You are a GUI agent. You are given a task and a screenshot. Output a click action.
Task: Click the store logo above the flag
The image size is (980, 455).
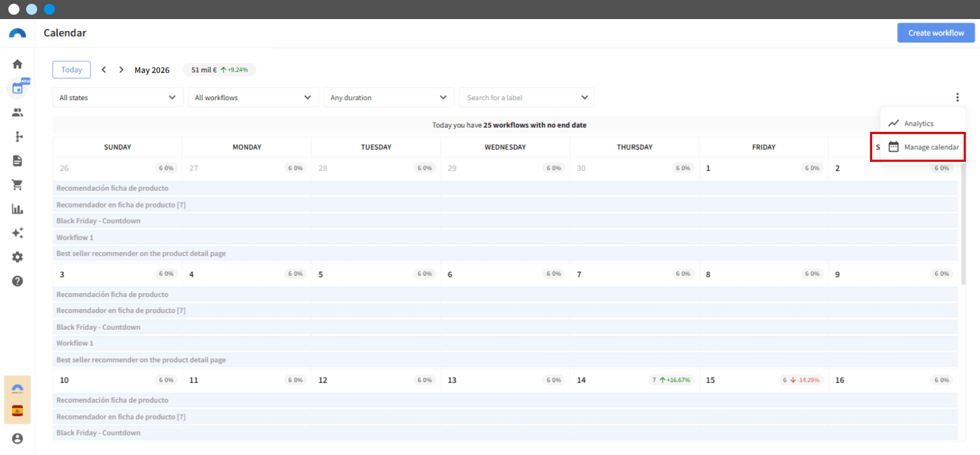[x=17, y=389]
